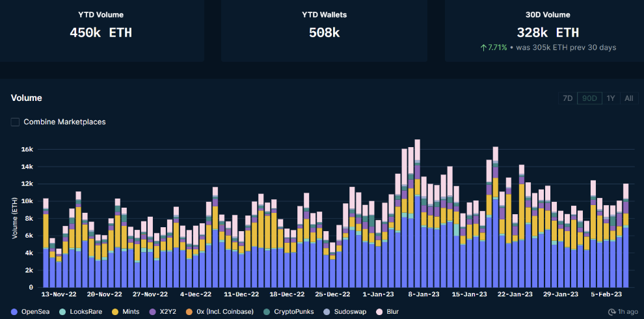
Task: Click the YTD Wallets stat card
Action: [x=324, y=31]
